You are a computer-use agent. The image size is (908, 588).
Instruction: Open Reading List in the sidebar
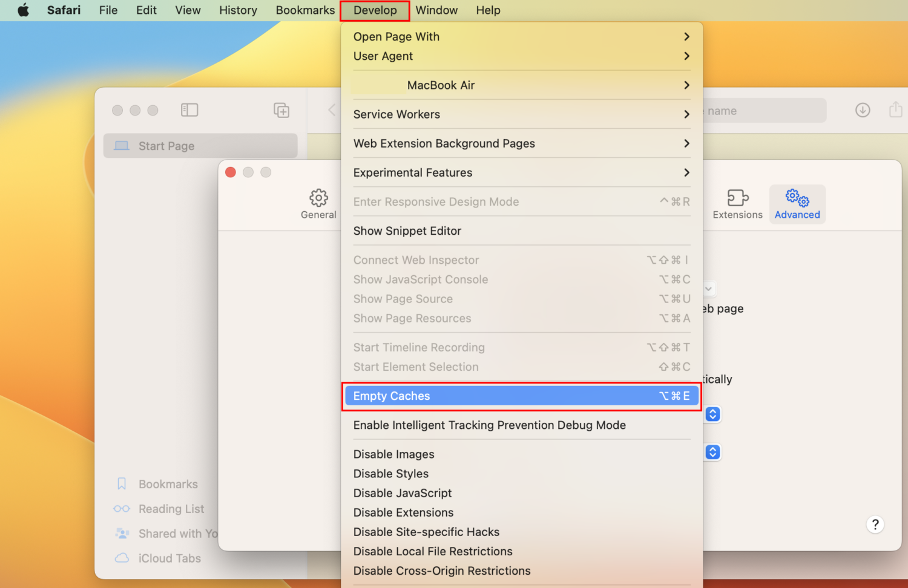point(159,509)
